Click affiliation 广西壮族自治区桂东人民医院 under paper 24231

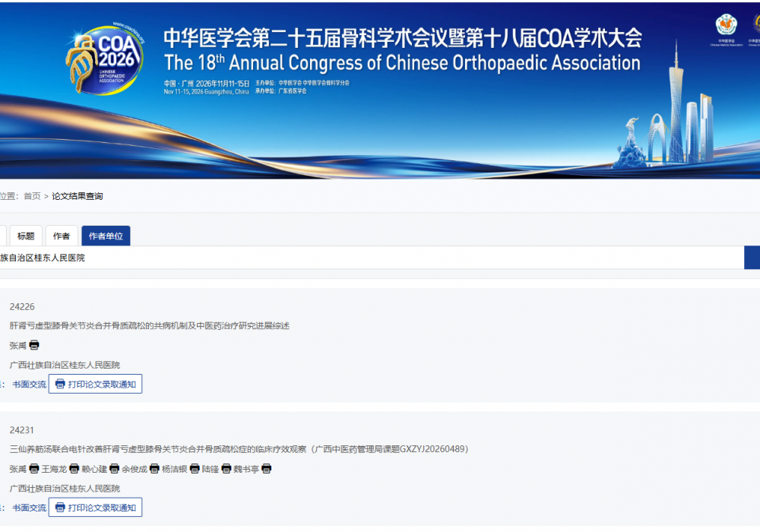(x=65, y=489)
